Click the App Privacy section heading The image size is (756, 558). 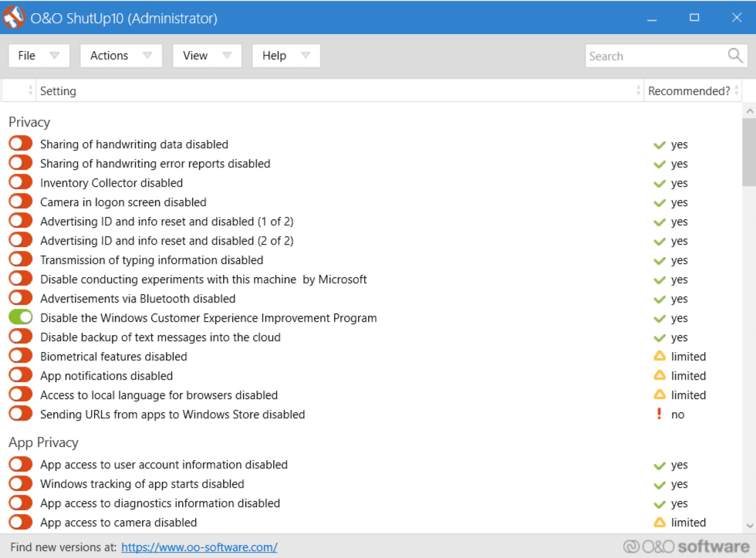[x=43, y=442]
